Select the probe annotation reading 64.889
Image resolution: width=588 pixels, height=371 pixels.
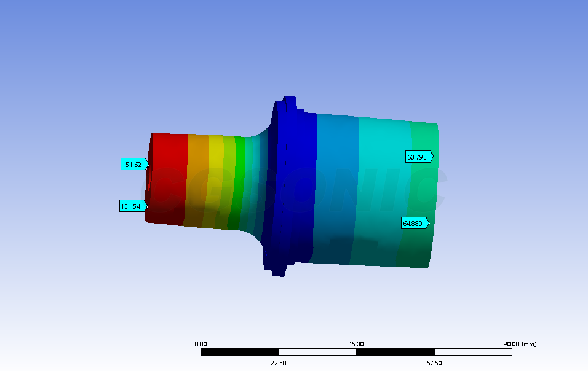pyautogui.click(x=413, y=222)
